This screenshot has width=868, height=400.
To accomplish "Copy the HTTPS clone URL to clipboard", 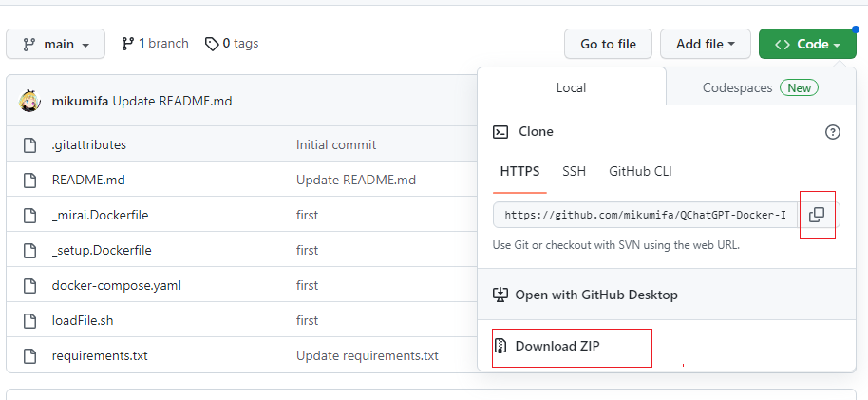I will pyautogui.click(x=817, y=215).
